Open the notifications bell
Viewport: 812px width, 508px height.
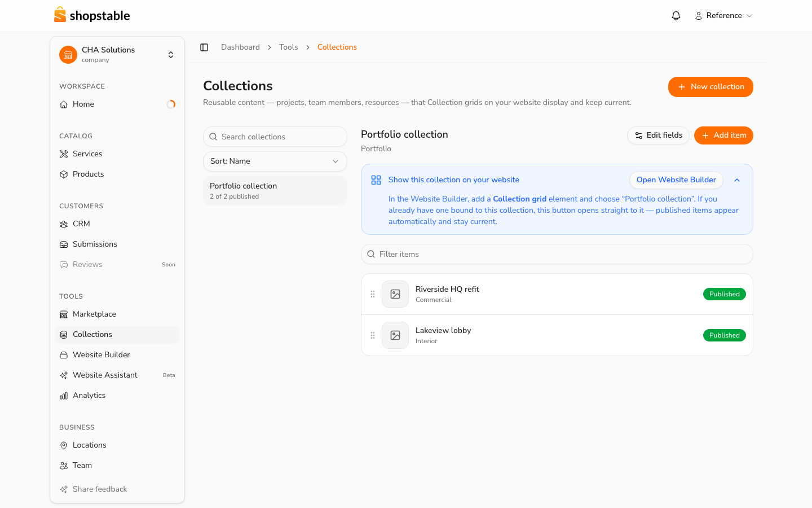[676, 16]
